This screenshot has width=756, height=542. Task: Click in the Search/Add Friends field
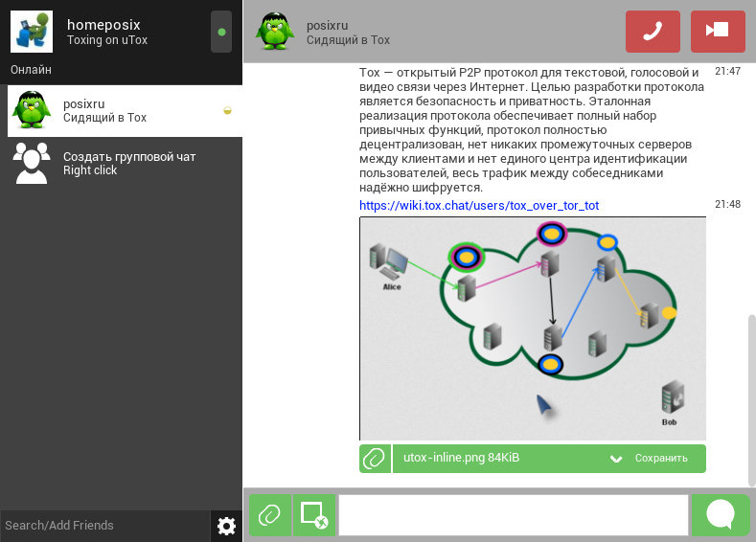[x=105, y=526]
